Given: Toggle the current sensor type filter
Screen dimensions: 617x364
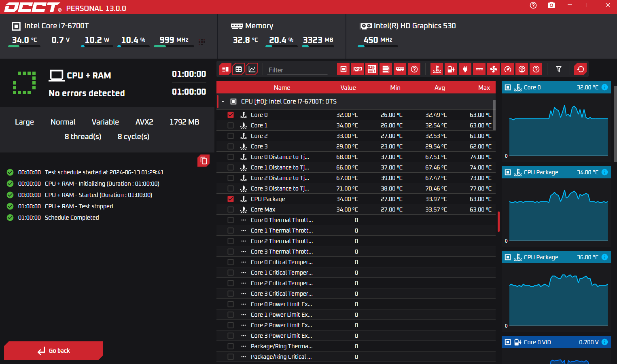Looking at the screenshot, I should click(479, 69).
